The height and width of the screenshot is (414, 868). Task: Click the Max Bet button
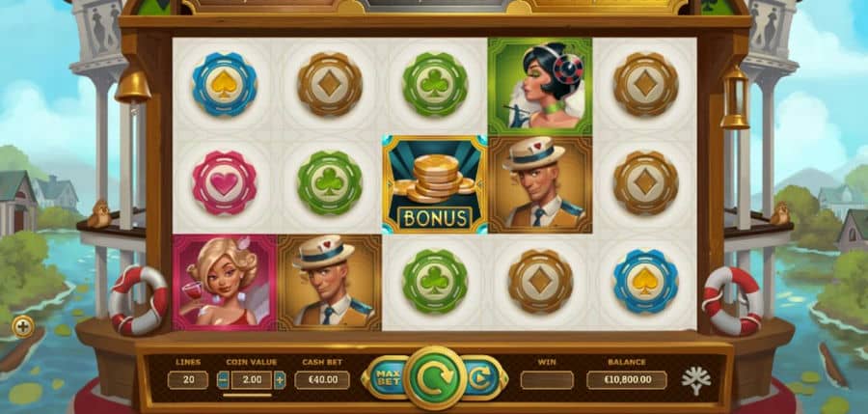coord(385,377)
